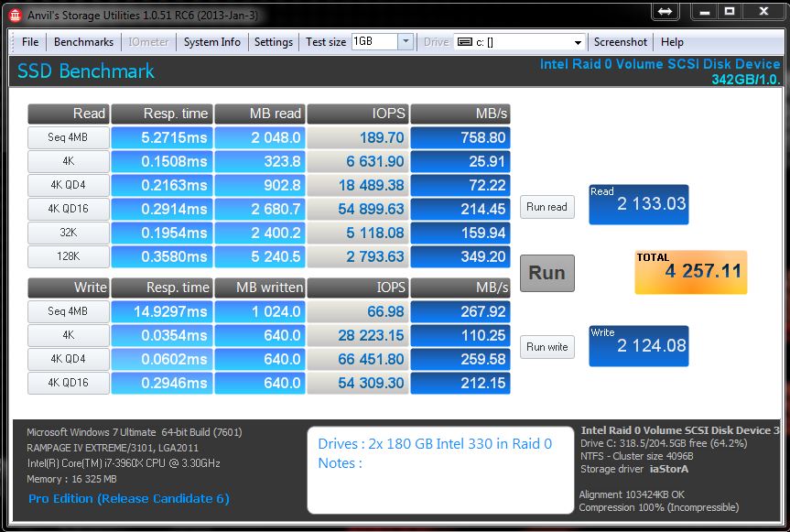The height and width of the screenshot is (532, 790).
Task: Click the 349.20 MB/s cell
Action: (460, 255)
